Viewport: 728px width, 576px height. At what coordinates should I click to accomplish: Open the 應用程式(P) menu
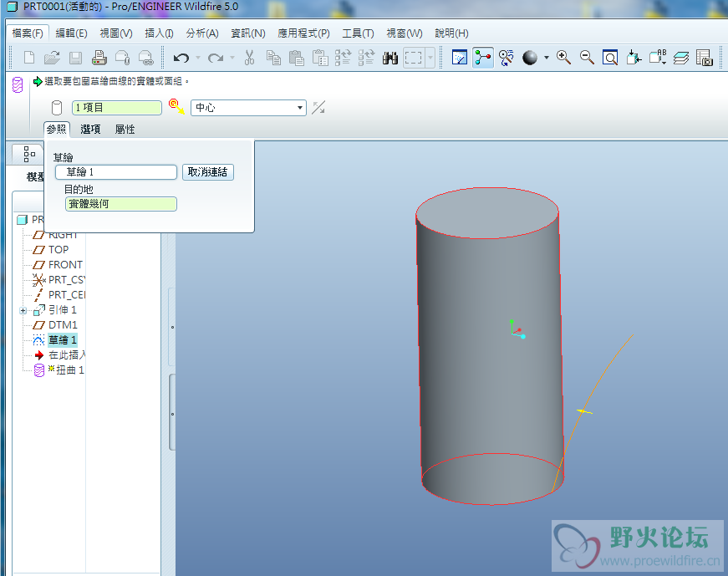click(303, 33)
